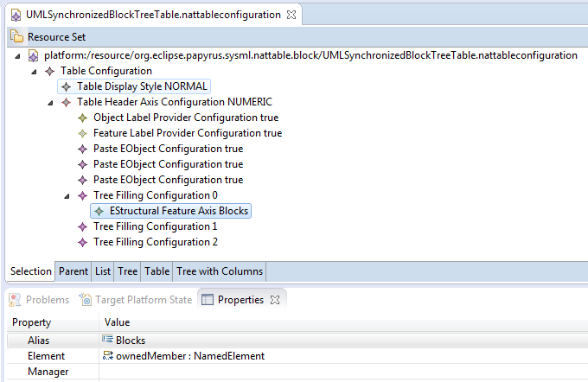This screenshot has height=382, width=588.
Task: Collapse the Table Configuration node
Action: coord(34,72)
